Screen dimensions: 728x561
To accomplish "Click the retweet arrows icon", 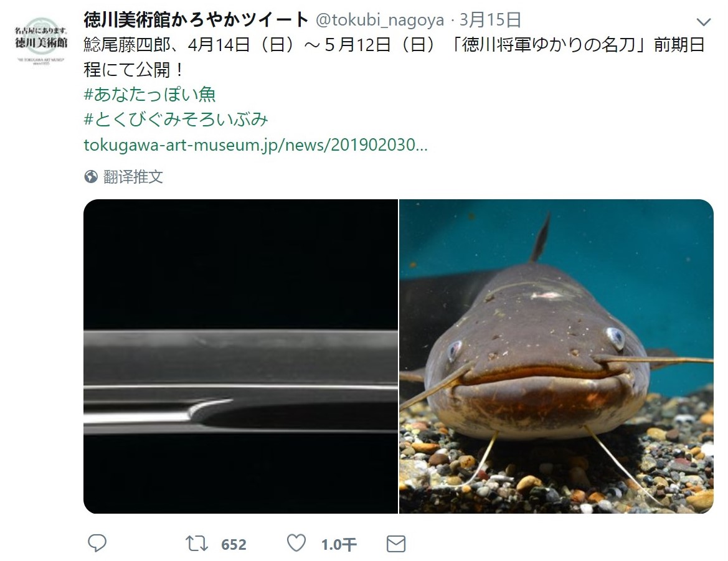I will coord(196,544).
